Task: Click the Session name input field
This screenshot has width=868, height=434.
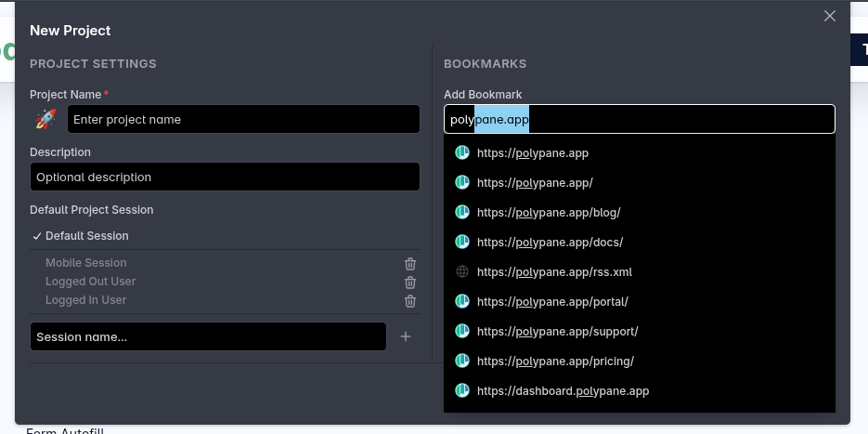Action: [x=208, y=336]
